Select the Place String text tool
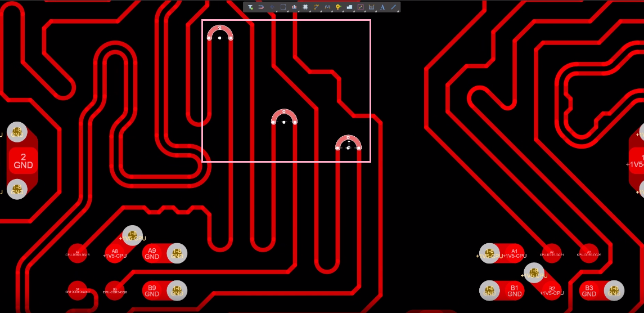 382,7
